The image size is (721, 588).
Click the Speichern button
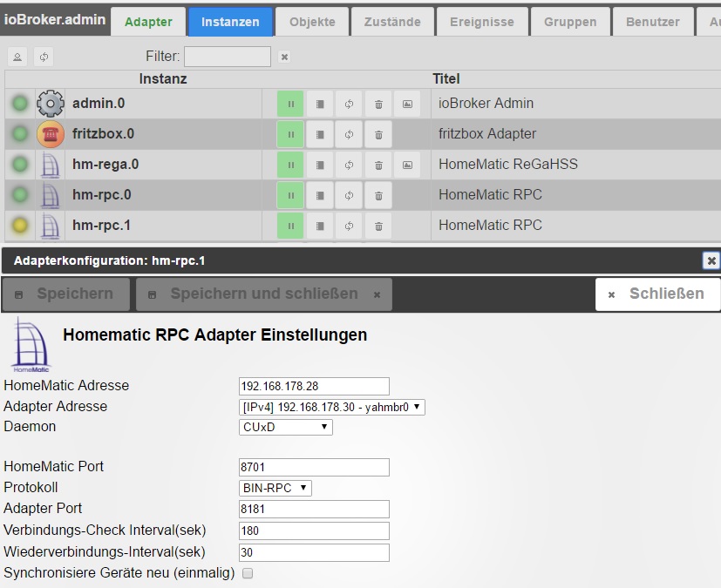click(65, 294)
